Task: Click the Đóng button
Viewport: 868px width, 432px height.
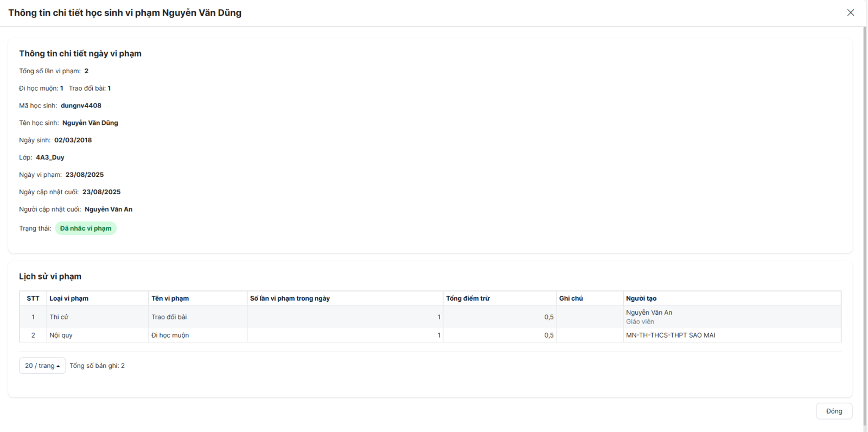Action: [x=834, y=411]
